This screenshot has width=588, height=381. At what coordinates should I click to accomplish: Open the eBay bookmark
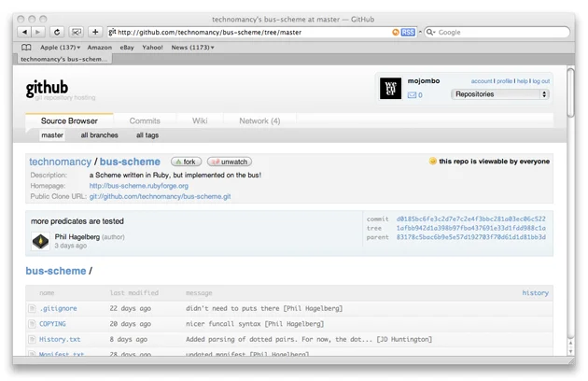coord(127,48)
